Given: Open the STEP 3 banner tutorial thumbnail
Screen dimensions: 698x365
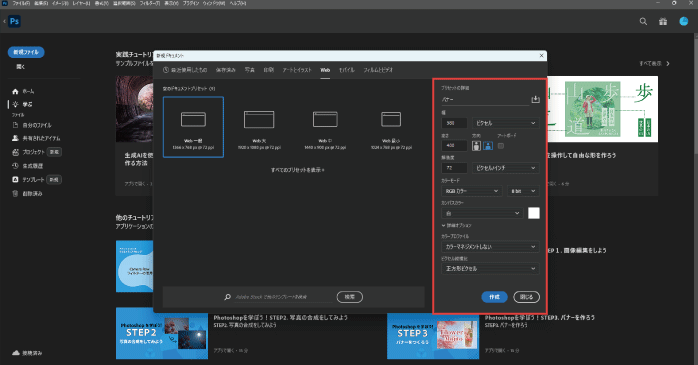Looking at the screenshot, I should coord(433,337).
